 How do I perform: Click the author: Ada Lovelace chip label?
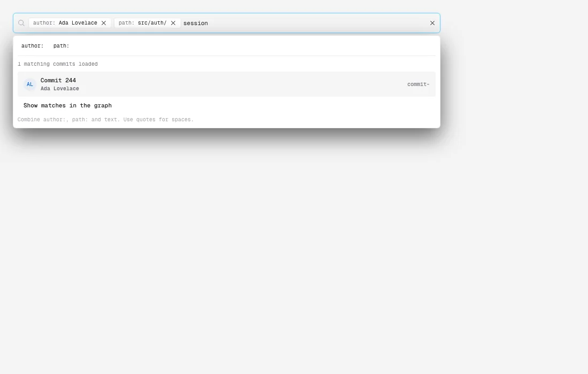point(65,23)
